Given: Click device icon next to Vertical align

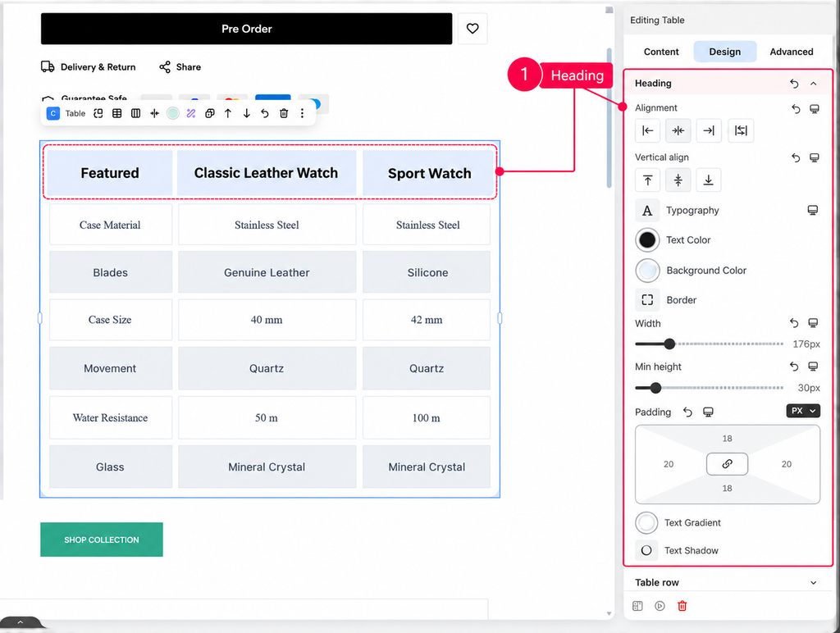Looking at the screenshot, I should coord(815,157).
